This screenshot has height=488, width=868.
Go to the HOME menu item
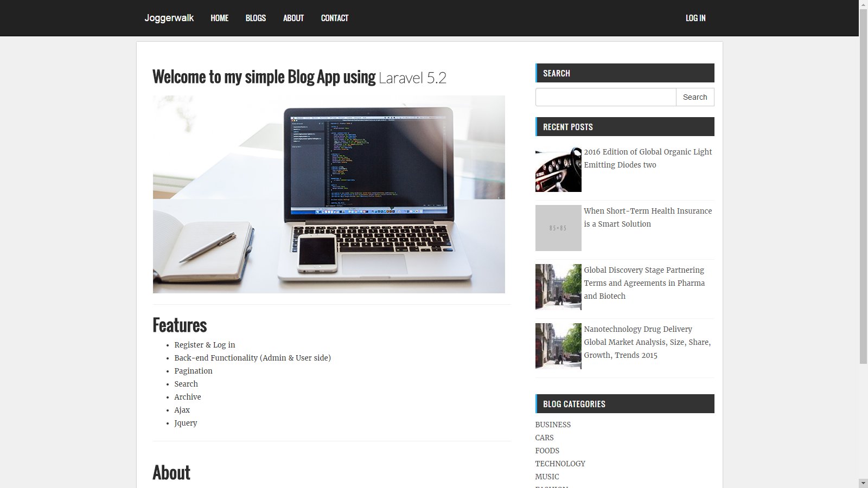tap(219, 18)
